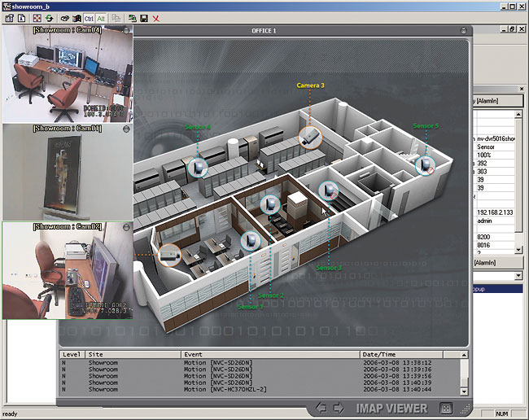Screen dimensions: 529x420
Task: Click the 192.168.2.133 IP address value
Action: coord(495,212)
